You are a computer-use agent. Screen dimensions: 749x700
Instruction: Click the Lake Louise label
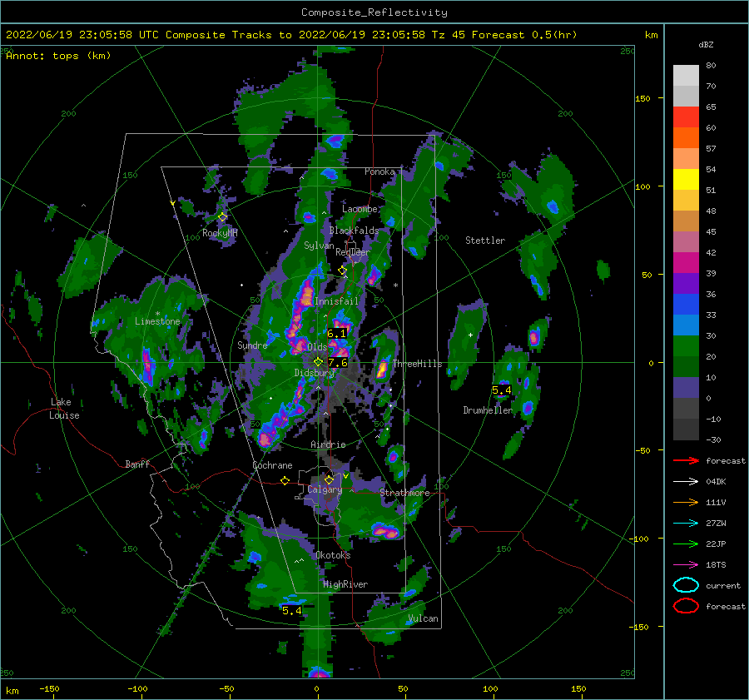pos(64,409)
